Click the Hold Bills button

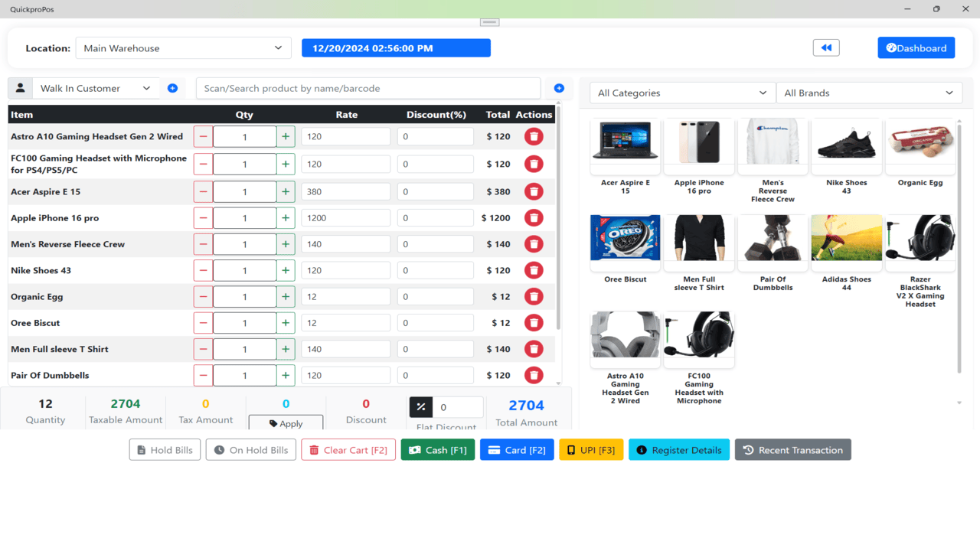pos(165,449)
